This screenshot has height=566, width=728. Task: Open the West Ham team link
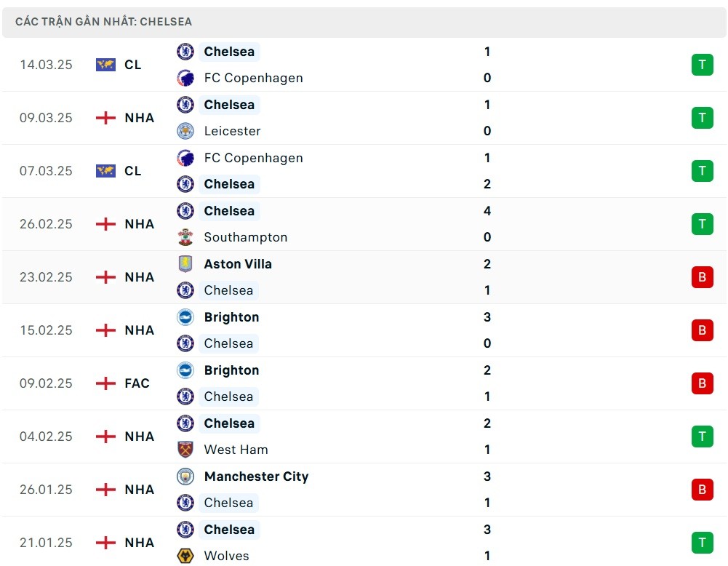236,450
